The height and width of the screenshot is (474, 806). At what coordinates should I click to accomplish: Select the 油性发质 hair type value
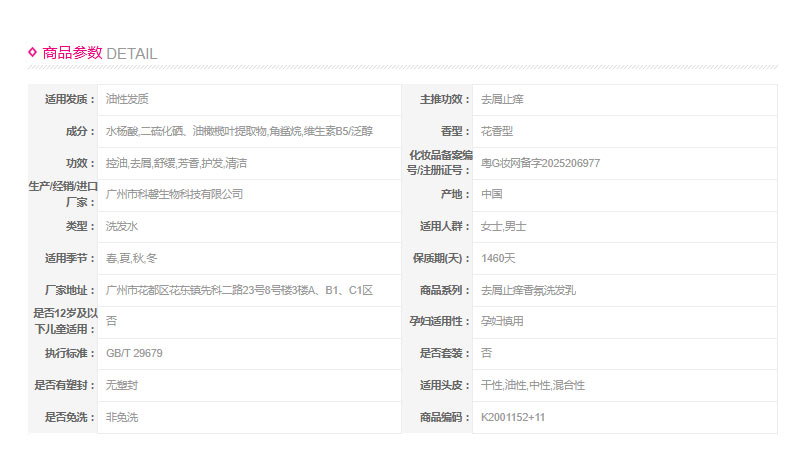[x=127, y=100]
